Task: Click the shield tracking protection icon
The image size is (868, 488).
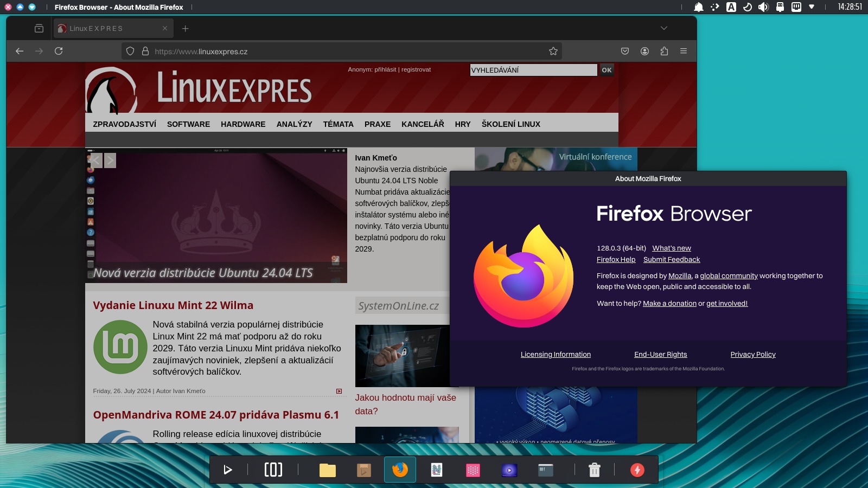Action: 130,51
